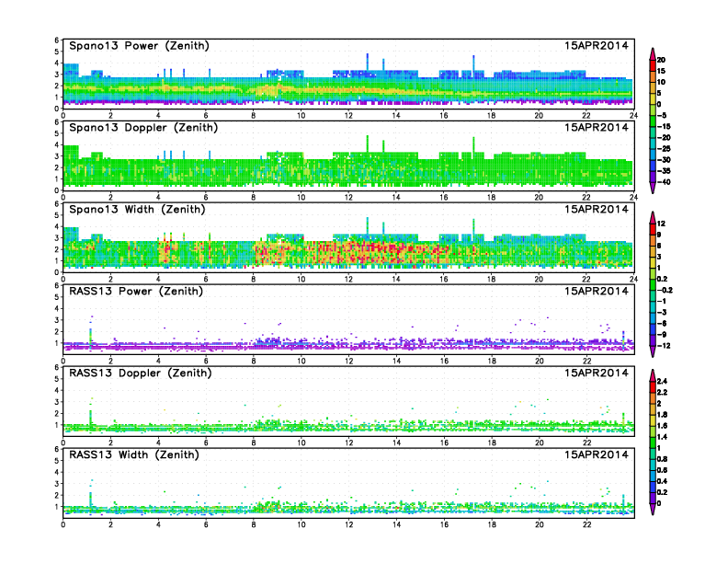
Task: Pick the red swatch between 2.4 and 2.2
Action: pyautogui.click(x=653, y=387)
